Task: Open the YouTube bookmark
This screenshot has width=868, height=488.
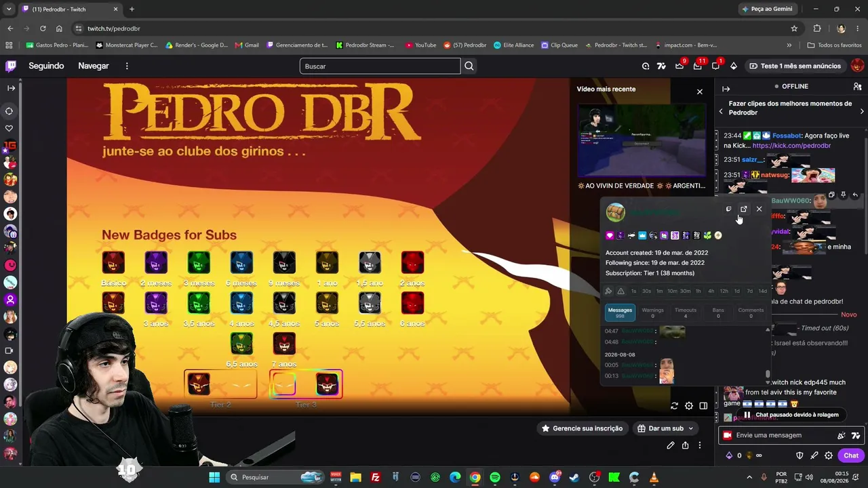Action: pos(420,45)
